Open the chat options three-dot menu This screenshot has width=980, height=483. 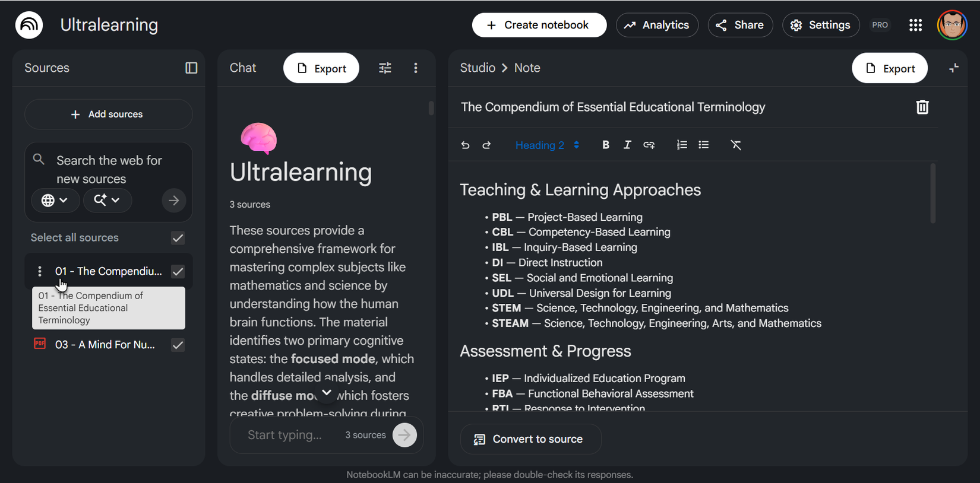coord(416,68)
